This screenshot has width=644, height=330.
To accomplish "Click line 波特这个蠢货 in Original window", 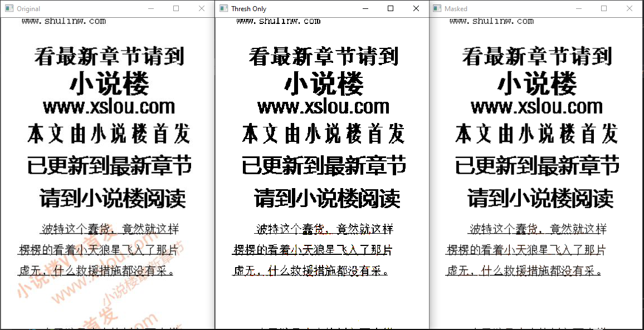I will click(x=109, y=229).
